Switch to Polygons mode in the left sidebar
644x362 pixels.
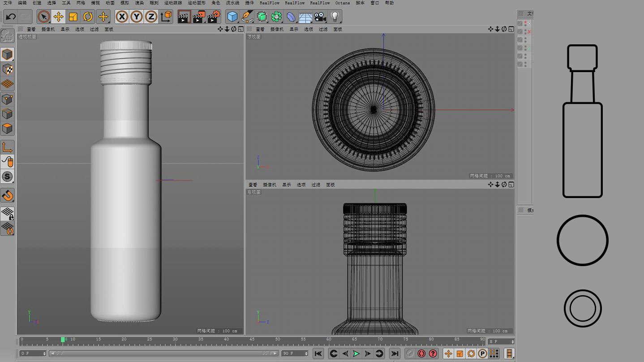coord(7,129)
